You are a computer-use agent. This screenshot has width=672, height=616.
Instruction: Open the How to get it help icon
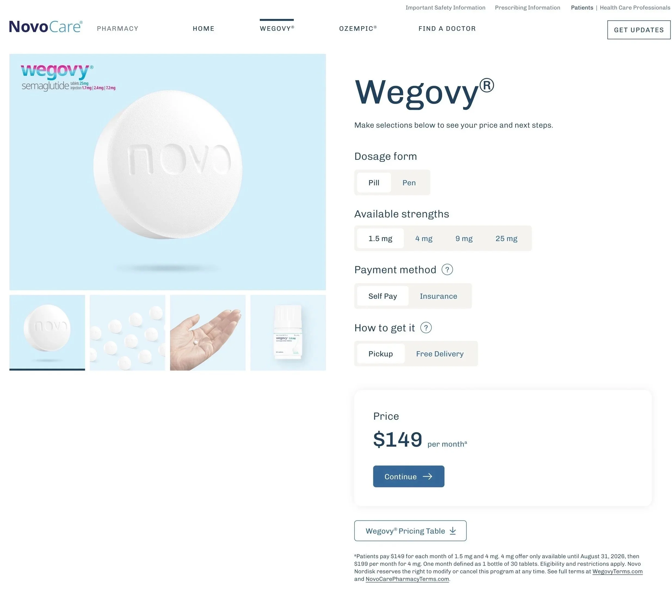(426, 327)
